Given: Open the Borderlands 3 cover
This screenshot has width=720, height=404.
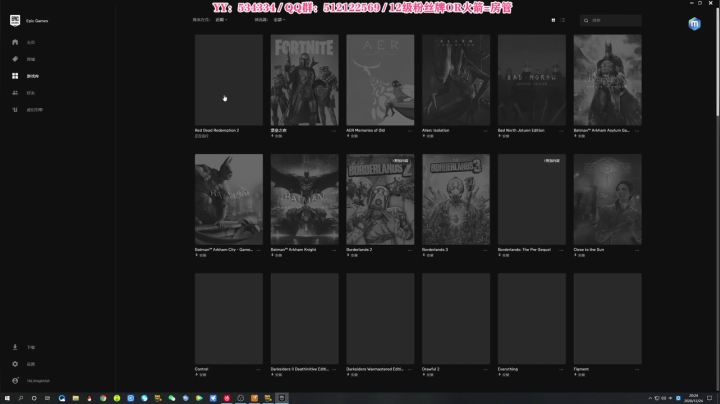Looking at the screenshot, I should (x=456, y=199).
